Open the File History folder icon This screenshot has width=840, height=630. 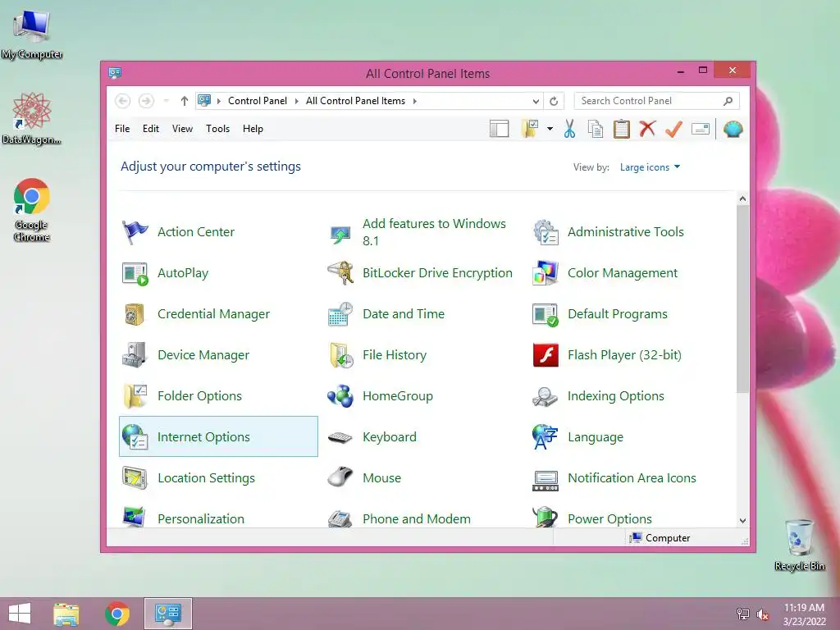(340, 354)
